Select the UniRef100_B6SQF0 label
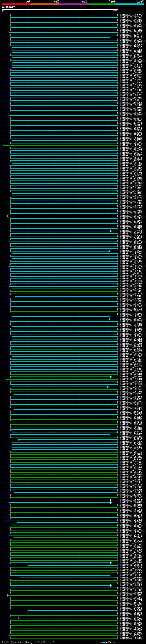146x644 pixels. coord(131,585)
